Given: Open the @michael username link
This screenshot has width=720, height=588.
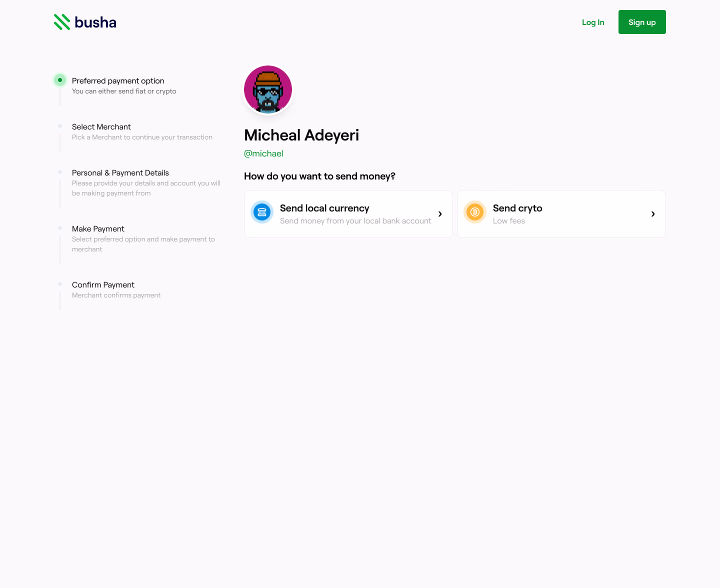Looking at the screenshot, I should pyautogui.click(x=263, y=153).
